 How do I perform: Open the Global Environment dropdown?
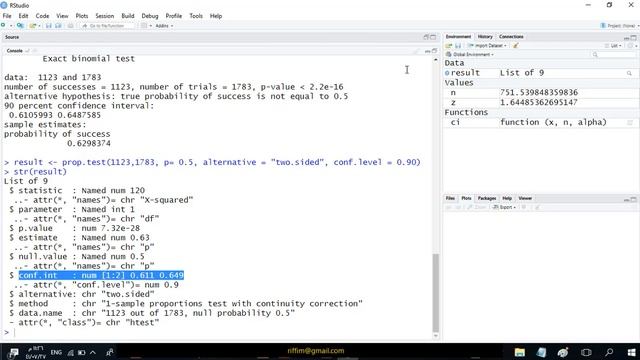tap(470, 54)
